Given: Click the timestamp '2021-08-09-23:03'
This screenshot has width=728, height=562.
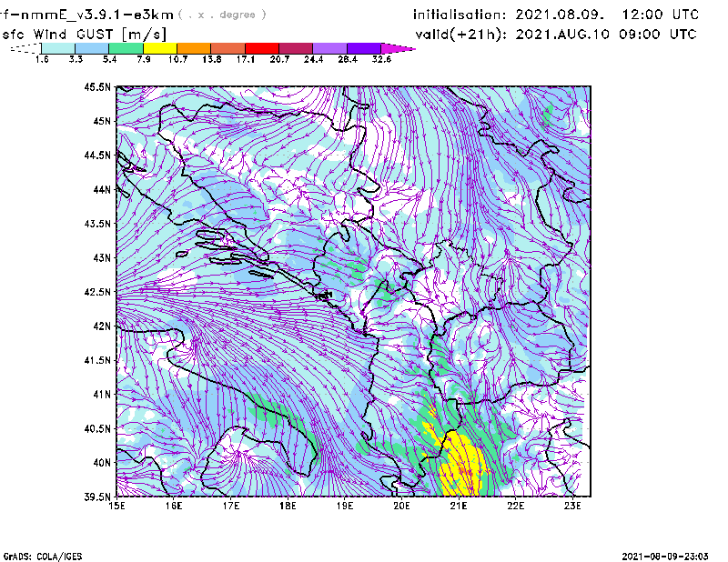Looking at the screenshot, I should [x=665, y=557].
